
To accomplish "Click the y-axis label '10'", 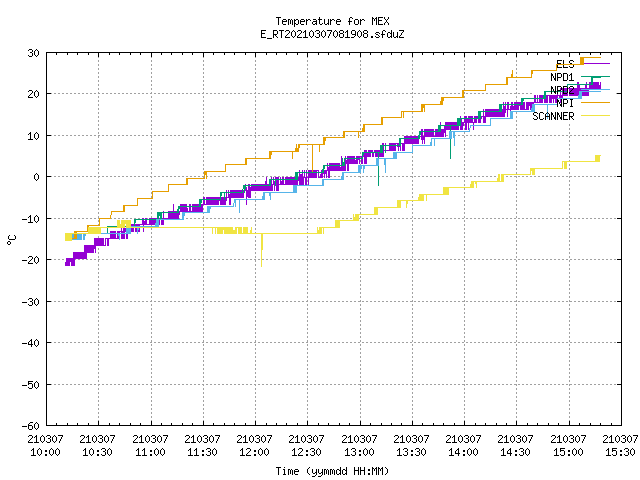I will pyautogui.click(x=33, y=136).
